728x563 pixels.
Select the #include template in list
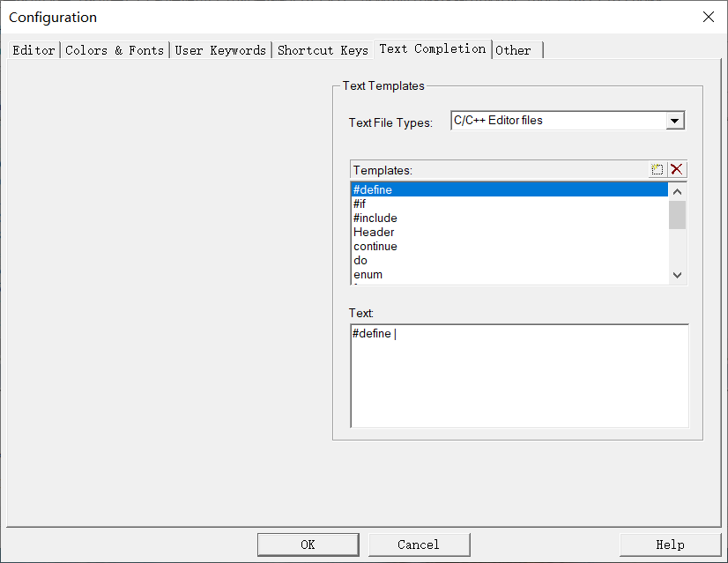tap(375, 219)
